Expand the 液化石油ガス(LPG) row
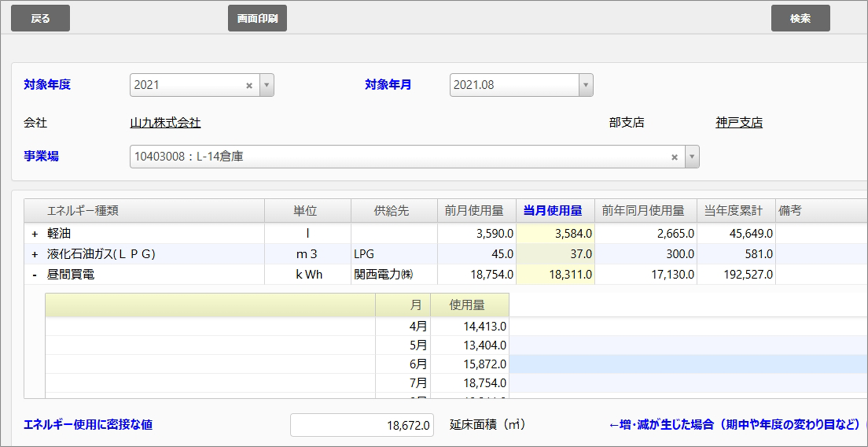Viewport: 868px width, 447px height. coord(35,254)
